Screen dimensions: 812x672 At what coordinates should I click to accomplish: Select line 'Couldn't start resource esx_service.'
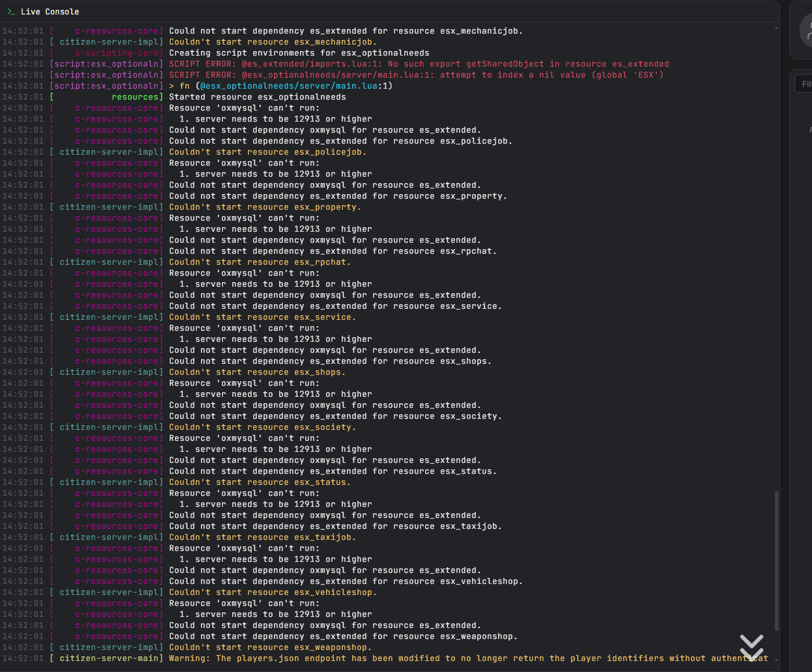tap(262, 317)
